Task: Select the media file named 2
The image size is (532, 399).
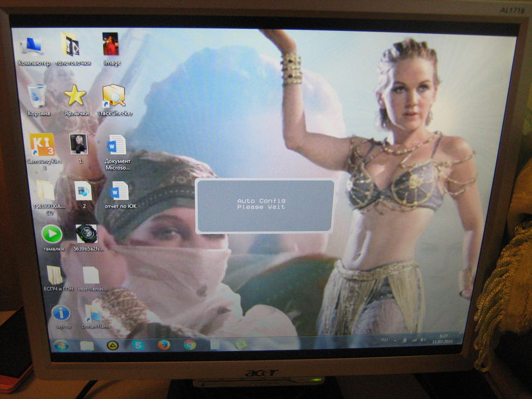Action: coord(83,195)
